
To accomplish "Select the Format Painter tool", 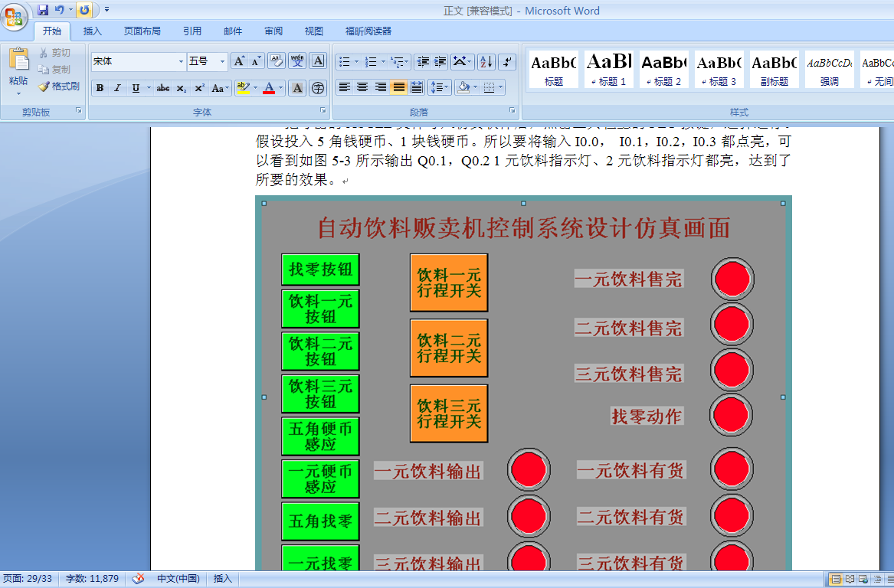I will pyautogui.click(x=59, y=87).
